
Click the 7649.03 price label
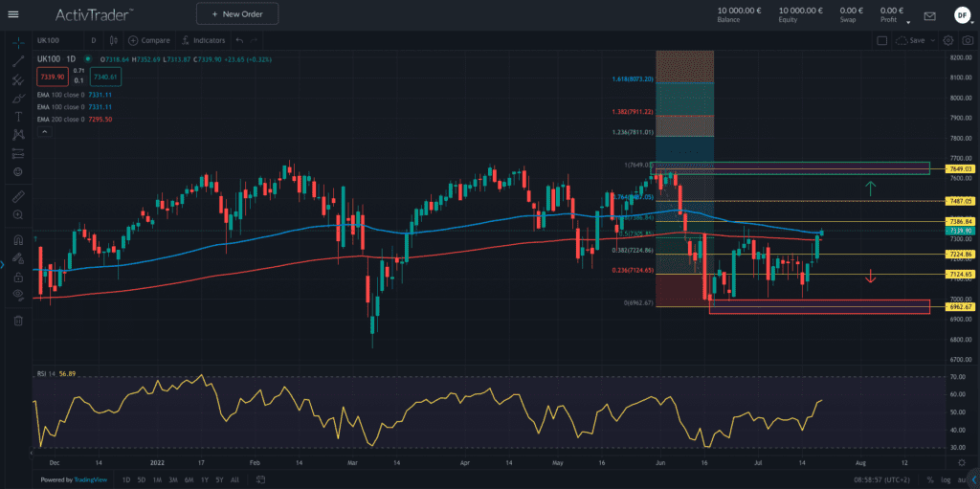click(959, 168)
